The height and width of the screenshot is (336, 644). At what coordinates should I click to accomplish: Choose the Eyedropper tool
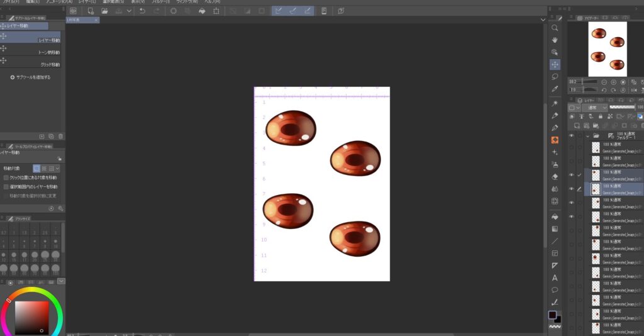coord(555,89)
